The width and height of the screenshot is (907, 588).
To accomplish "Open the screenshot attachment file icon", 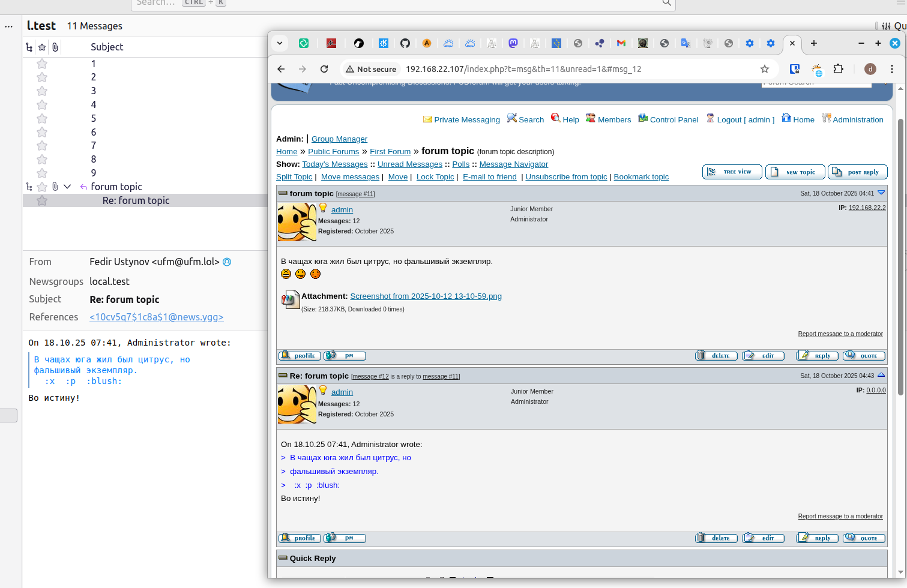I will 291,299.
